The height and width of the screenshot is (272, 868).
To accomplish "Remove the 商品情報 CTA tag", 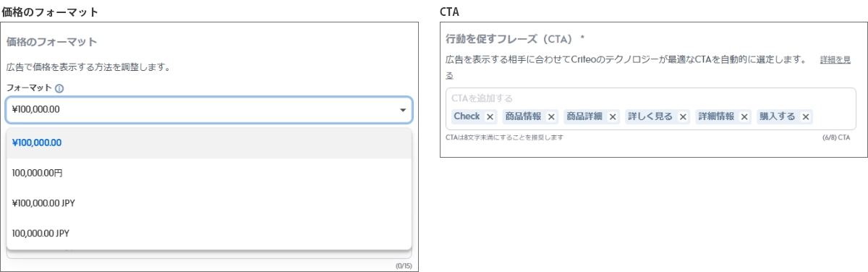I will pyautogui.click(x=551, y=116).
